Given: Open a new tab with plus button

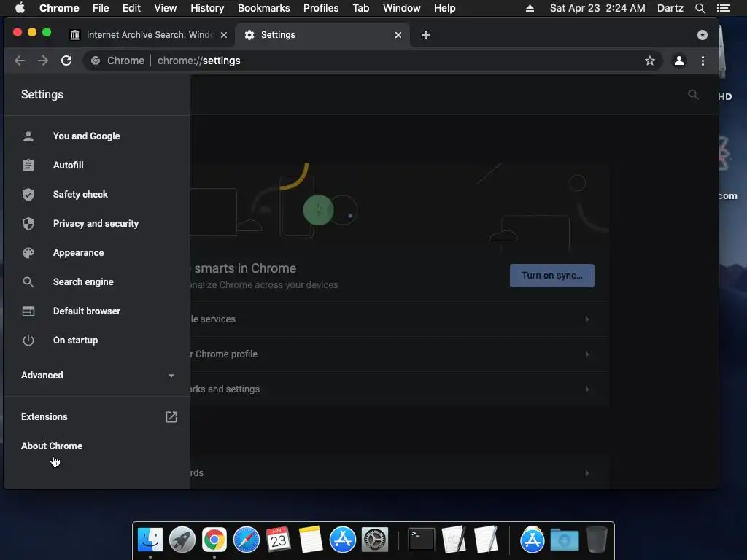Looking at the screenshot, I should click(426, 35).
